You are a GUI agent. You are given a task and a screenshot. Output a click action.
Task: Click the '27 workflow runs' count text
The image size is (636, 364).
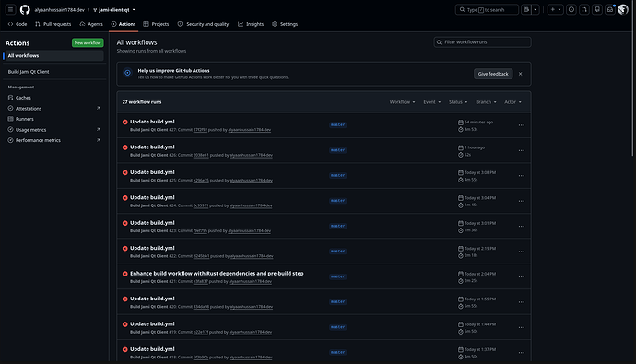(142, 102)
